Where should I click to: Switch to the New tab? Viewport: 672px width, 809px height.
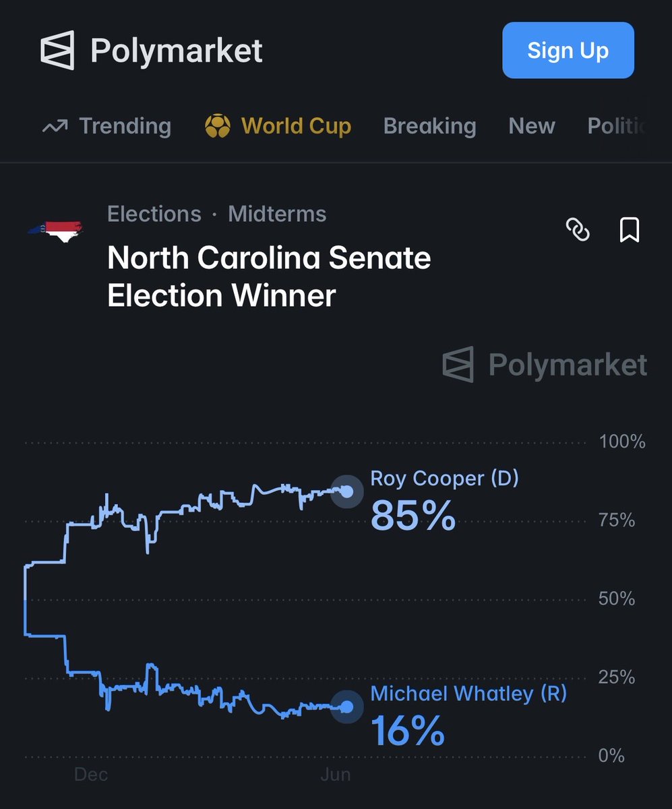(x=532, y=126)
